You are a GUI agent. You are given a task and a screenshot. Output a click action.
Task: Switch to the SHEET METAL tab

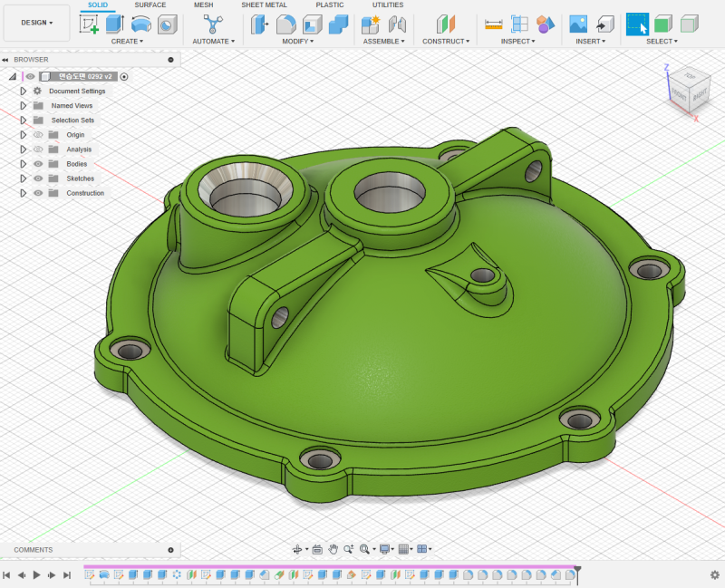(264, 5)
